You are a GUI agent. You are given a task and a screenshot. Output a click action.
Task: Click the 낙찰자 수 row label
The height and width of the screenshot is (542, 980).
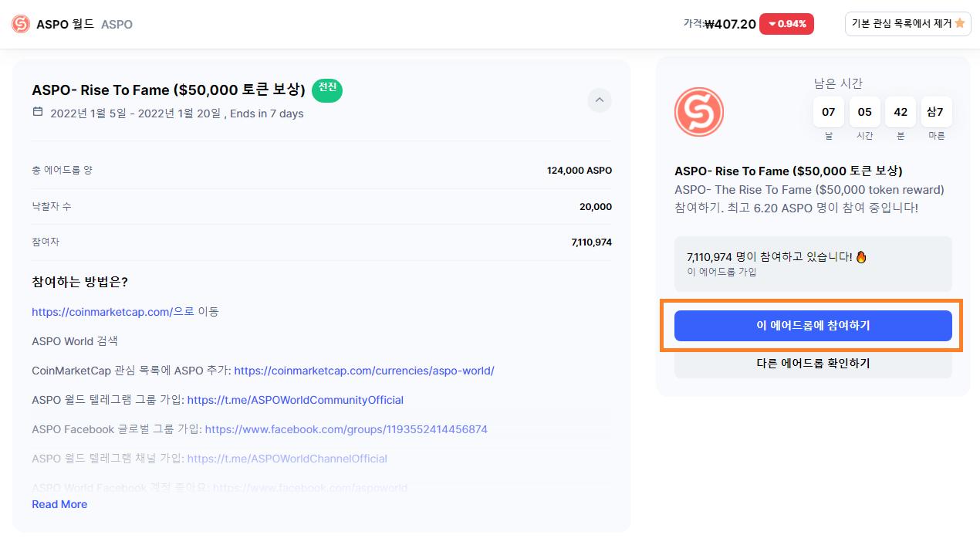coord(52,207)
